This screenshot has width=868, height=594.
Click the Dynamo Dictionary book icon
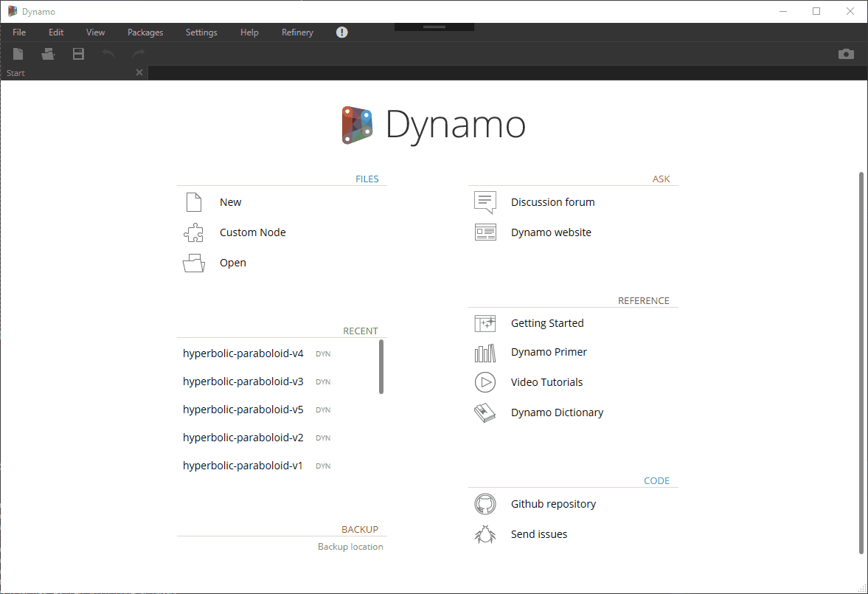click(x=485, y=412)
